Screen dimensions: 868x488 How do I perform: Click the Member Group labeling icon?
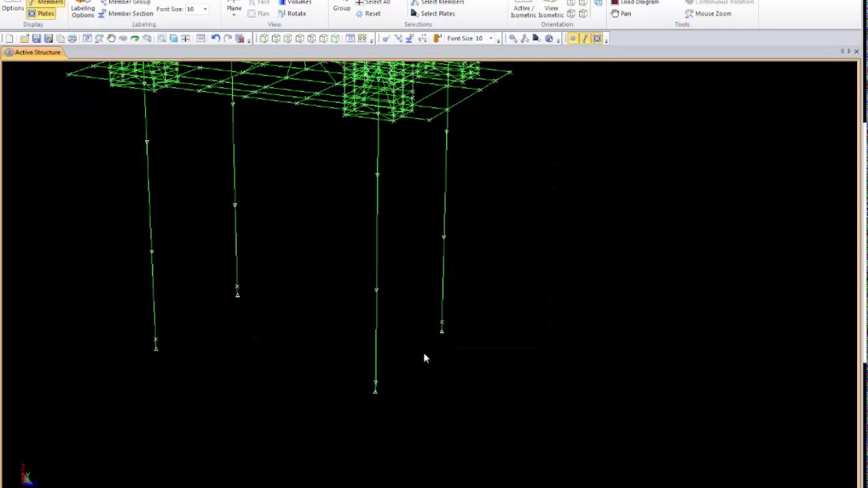point(124,3)
